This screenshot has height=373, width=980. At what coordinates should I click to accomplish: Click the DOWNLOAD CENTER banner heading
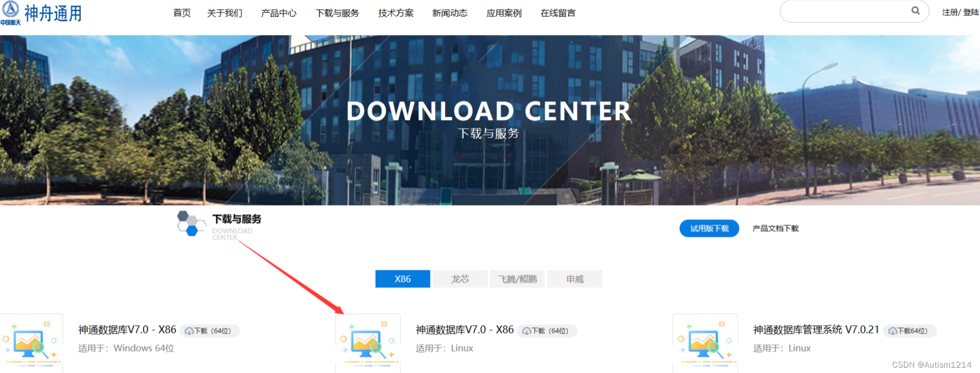[x=489, y=111]
